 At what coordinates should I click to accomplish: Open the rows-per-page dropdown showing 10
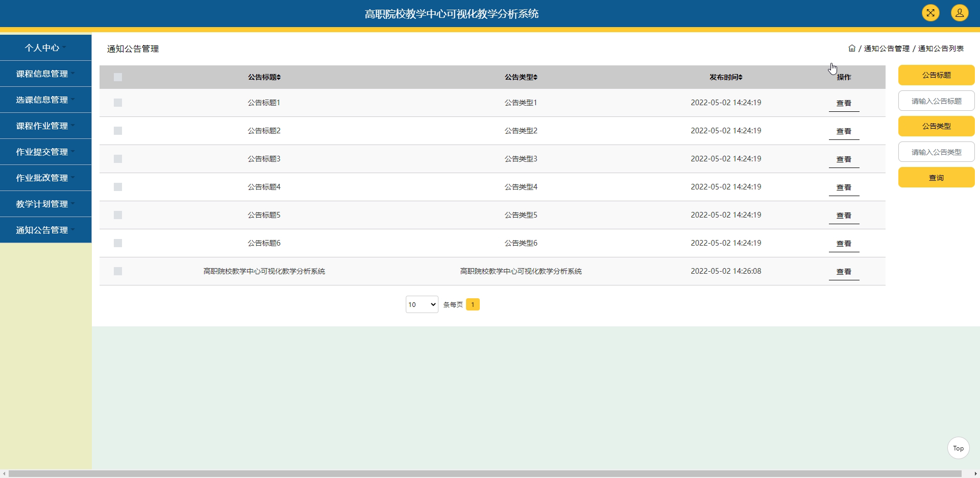pyautogui.click(x=422, y=304)
